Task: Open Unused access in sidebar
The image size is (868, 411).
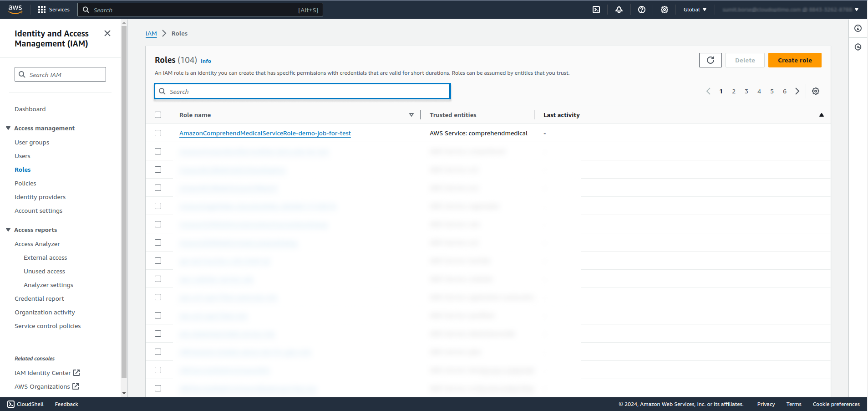Action: pyautogui.click(x=44, y=271)
